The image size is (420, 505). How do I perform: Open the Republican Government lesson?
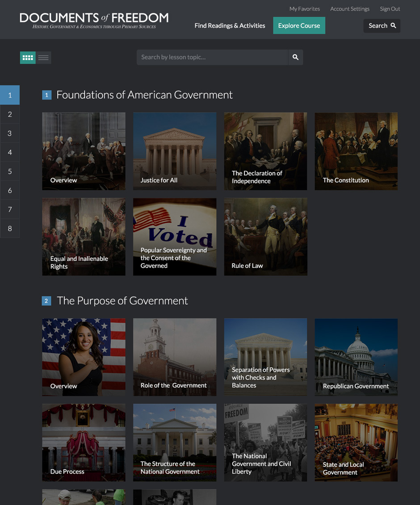pyautogui.click(x=356, y=357)
